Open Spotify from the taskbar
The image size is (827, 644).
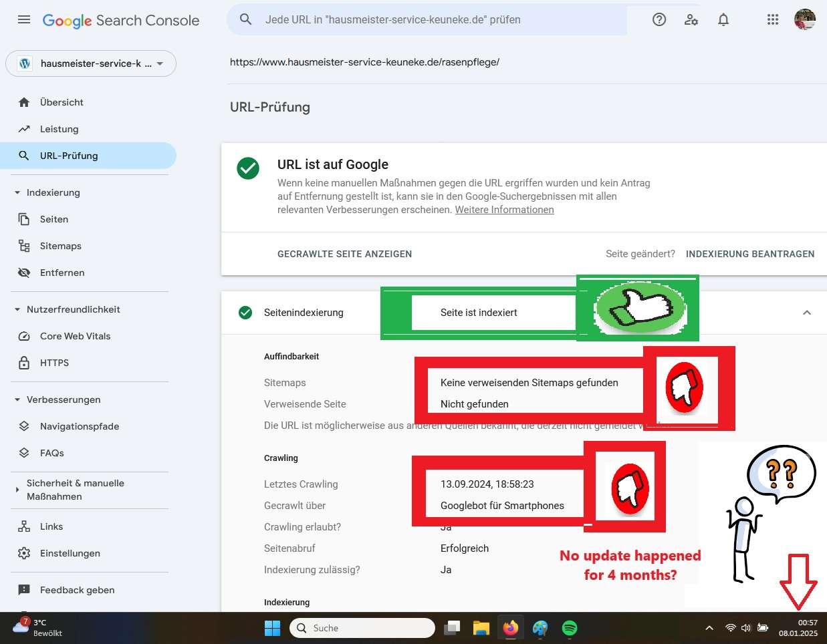pyautogui.click(x=570, y=628)
